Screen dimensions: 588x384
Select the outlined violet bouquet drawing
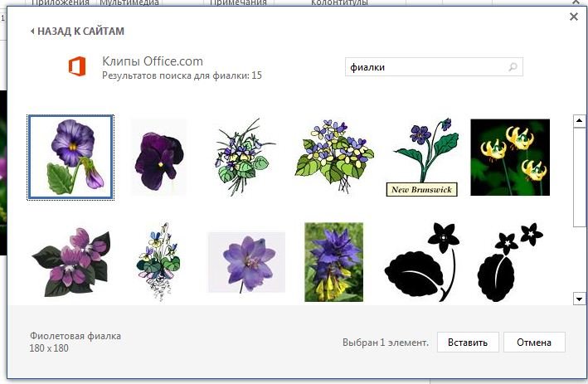[x=246, y=158]
